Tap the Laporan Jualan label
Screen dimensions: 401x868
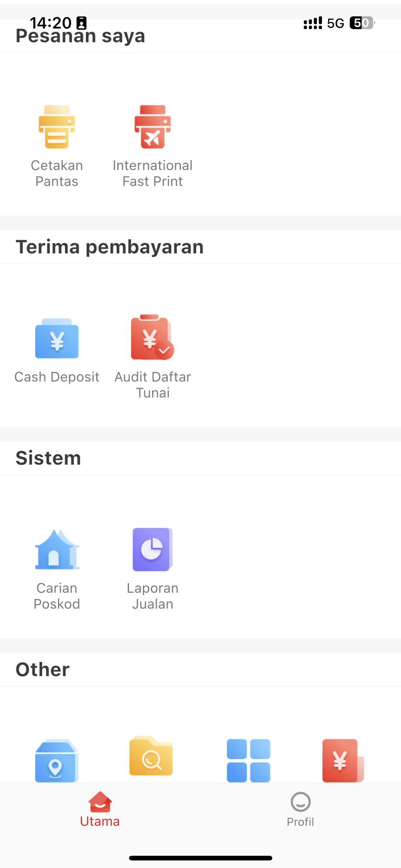click(152, 596)
